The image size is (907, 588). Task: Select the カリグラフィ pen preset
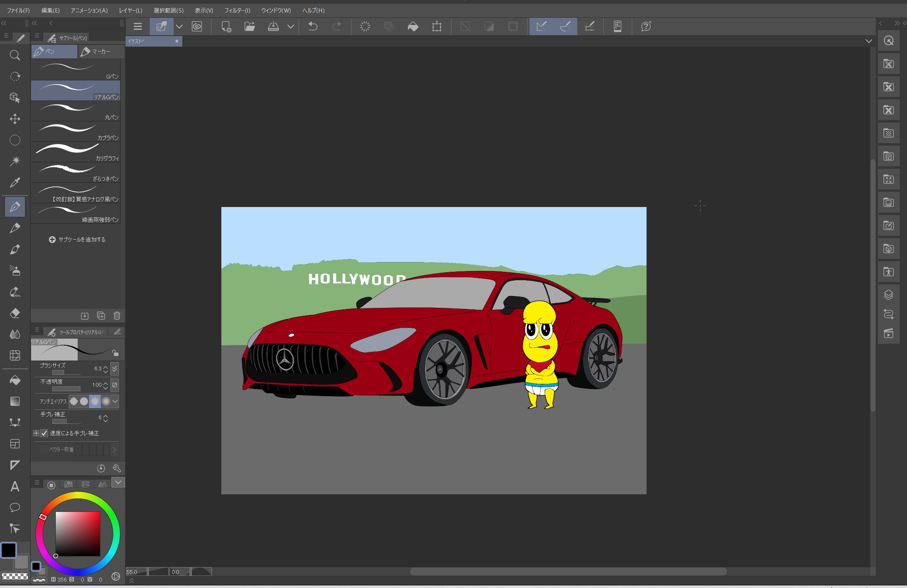(75, 152)
